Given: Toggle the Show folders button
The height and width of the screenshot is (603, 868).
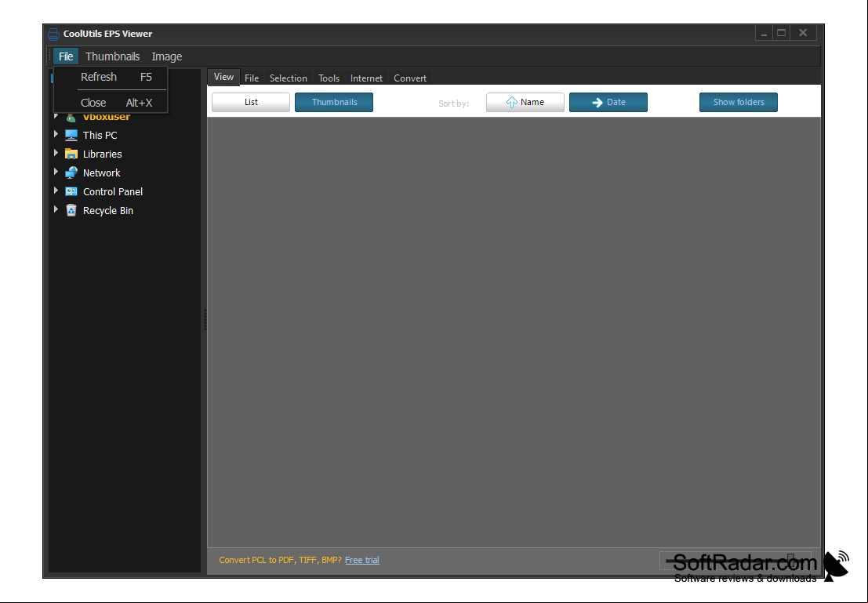Looking at the screenshot, I should pyautogui.click(x=739, y=103).
